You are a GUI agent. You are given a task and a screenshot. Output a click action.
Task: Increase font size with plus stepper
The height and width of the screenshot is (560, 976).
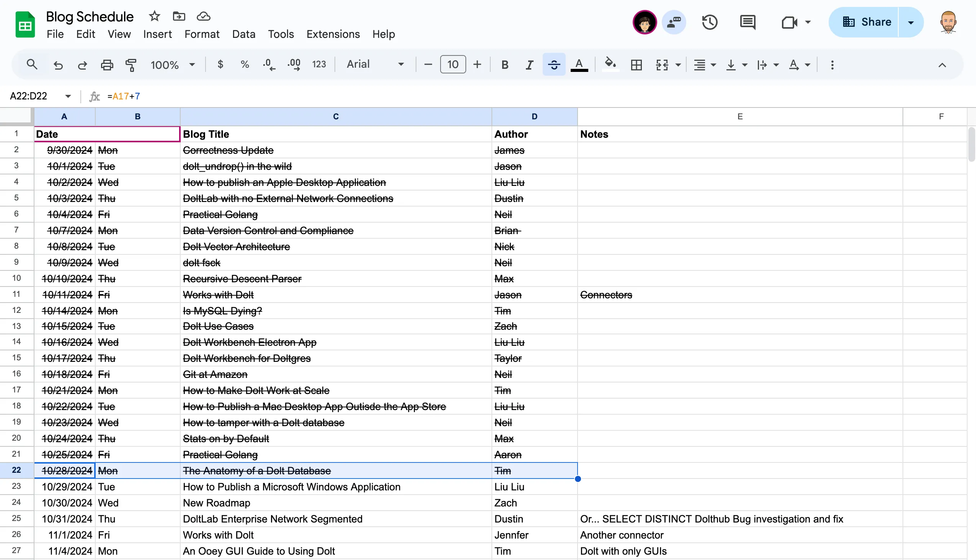click(x=477, y=64)
